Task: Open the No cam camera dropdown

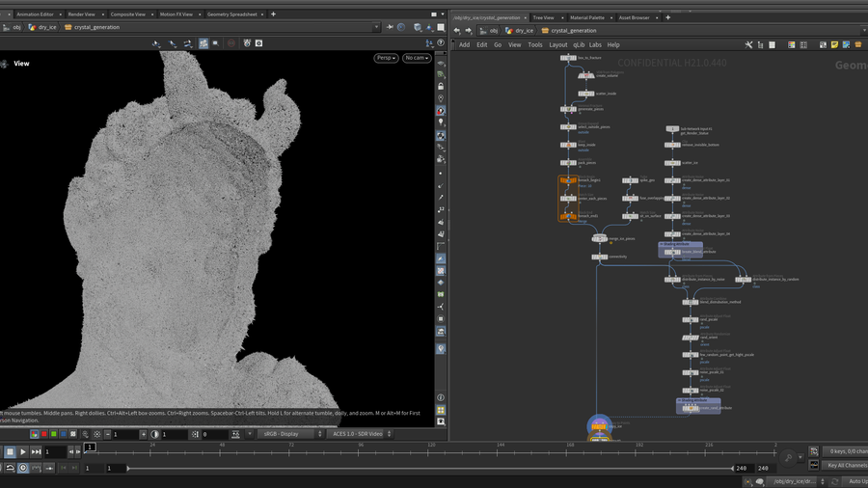Action: (417, 58)
